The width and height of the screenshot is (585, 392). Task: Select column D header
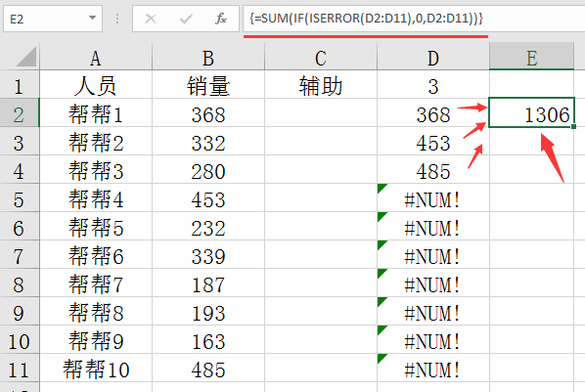(433, 58)
